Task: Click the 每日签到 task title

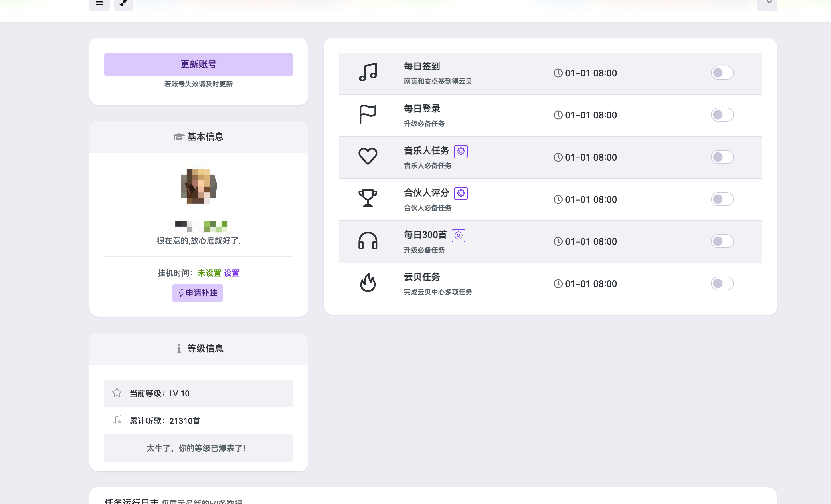Action: [422, 66]
